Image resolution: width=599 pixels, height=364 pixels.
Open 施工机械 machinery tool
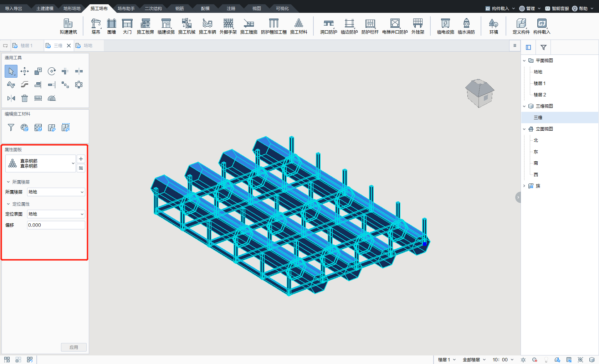pyautogui.click(x=187, y=26)
